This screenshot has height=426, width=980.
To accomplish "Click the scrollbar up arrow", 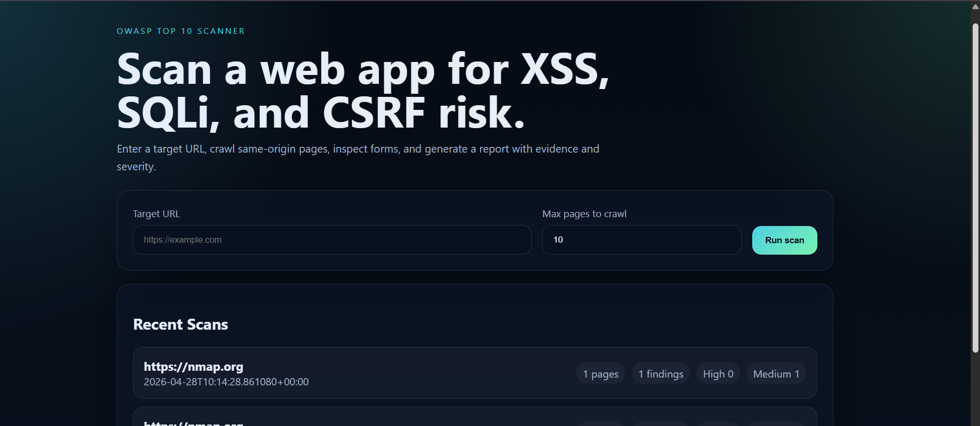I will pyautogui.click(x=975, y=7).
